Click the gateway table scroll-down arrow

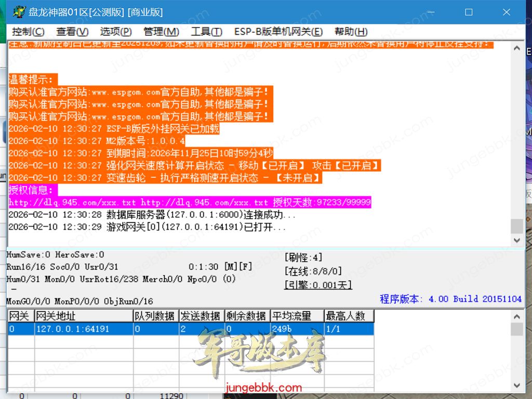[516, 385]
